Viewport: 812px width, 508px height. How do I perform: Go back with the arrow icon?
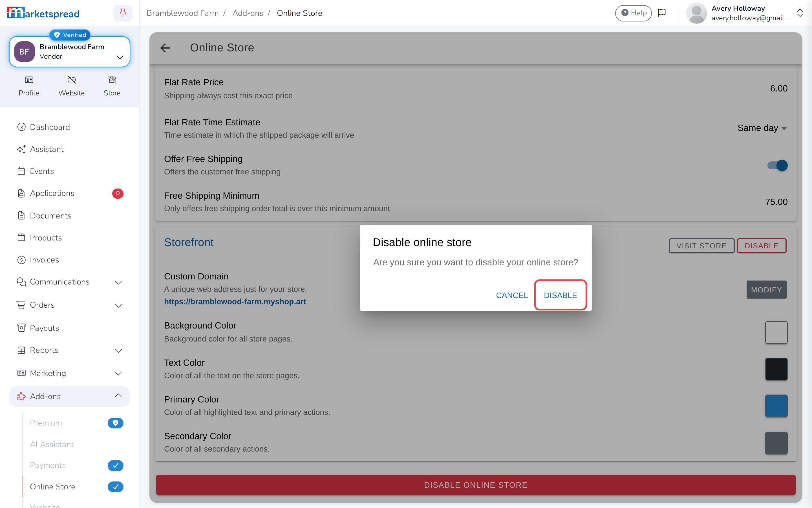click(x=165, y=48)
